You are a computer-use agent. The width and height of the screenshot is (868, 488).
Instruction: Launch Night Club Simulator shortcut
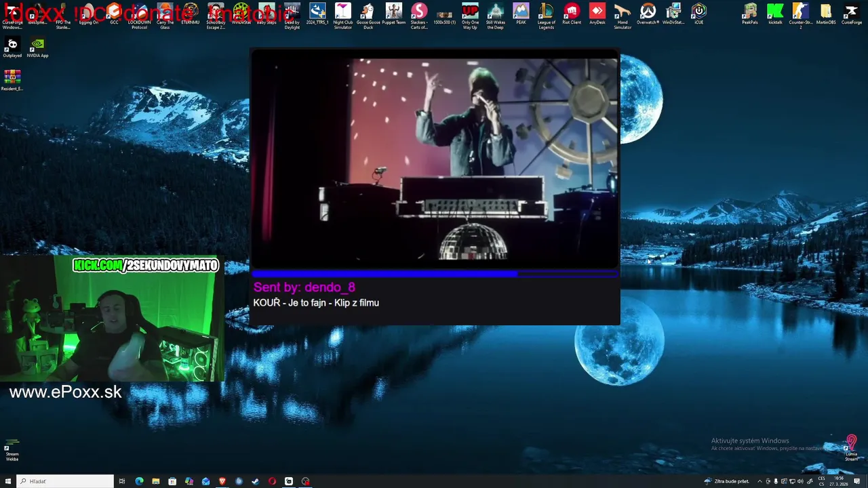343,16
